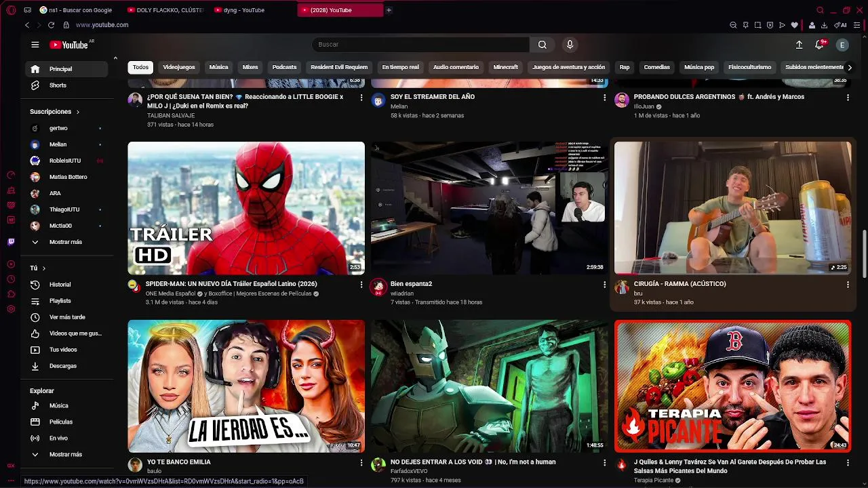
Task: Click the page vertical scrollbar thumb
Action: pos(864,254)
